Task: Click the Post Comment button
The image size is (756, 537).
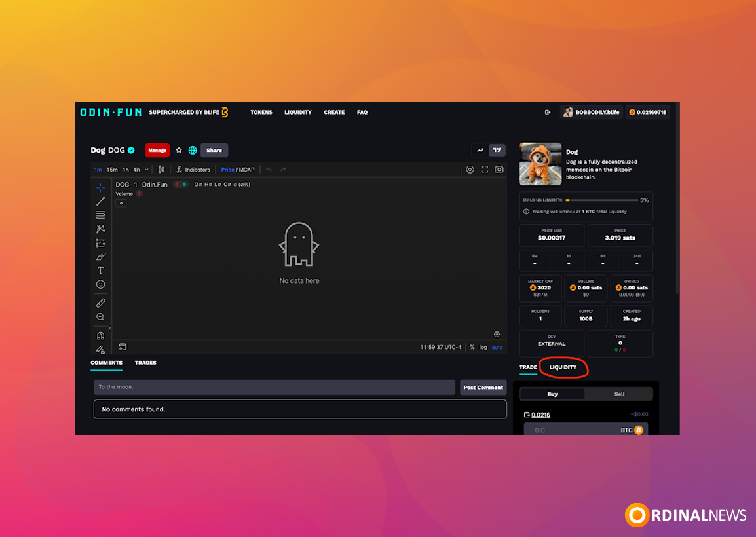Action: coord(483,387)
